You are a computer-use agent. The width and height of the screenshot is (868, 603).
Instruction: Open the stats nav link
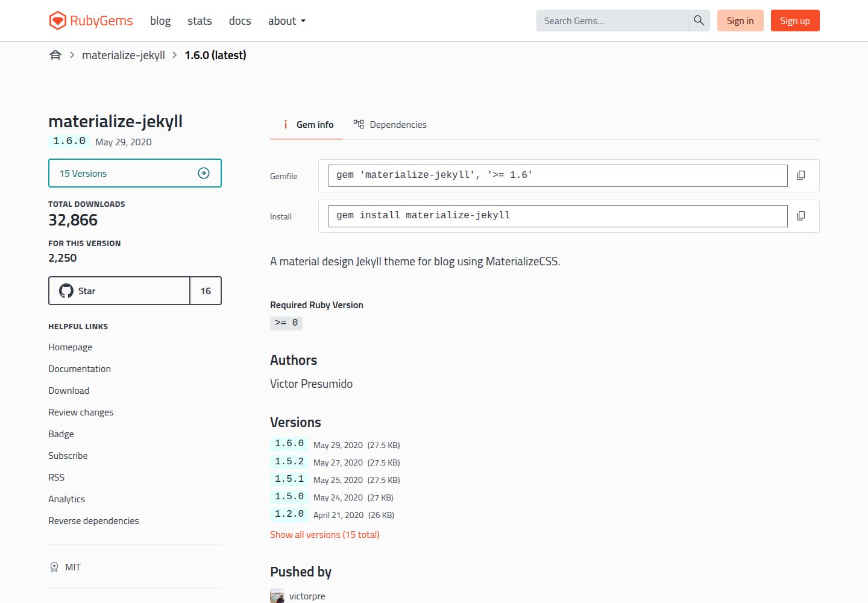pos(200,21)
